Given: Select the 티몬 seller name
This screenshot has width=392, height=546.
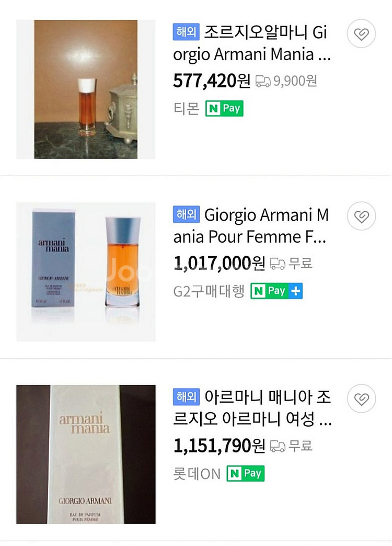Looking at the screenshot, I should click(x=186, y=108).
